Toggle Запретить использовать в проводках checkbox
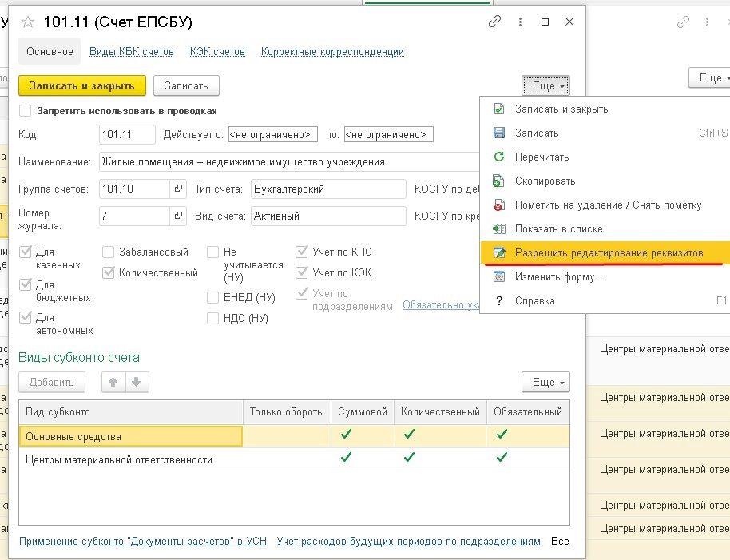Screen dimensions: 730x560 point(26,111)
